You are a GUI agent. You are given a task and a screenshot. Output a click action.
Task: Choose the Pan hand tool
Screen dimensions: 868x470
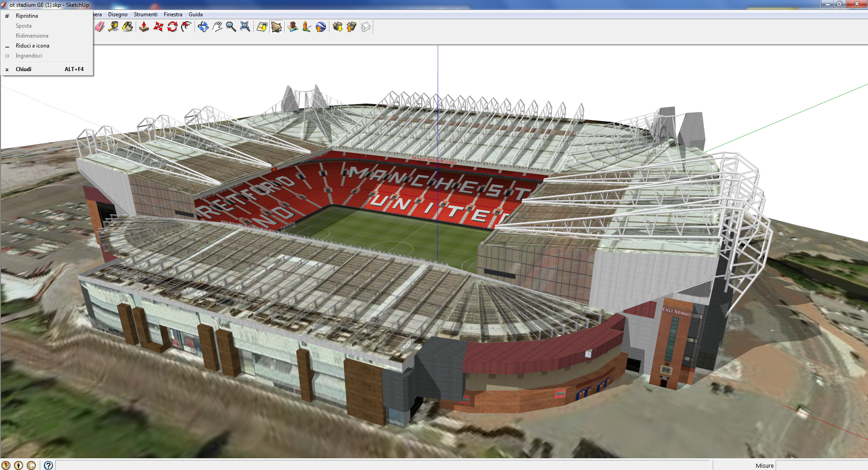click(217, 27)
